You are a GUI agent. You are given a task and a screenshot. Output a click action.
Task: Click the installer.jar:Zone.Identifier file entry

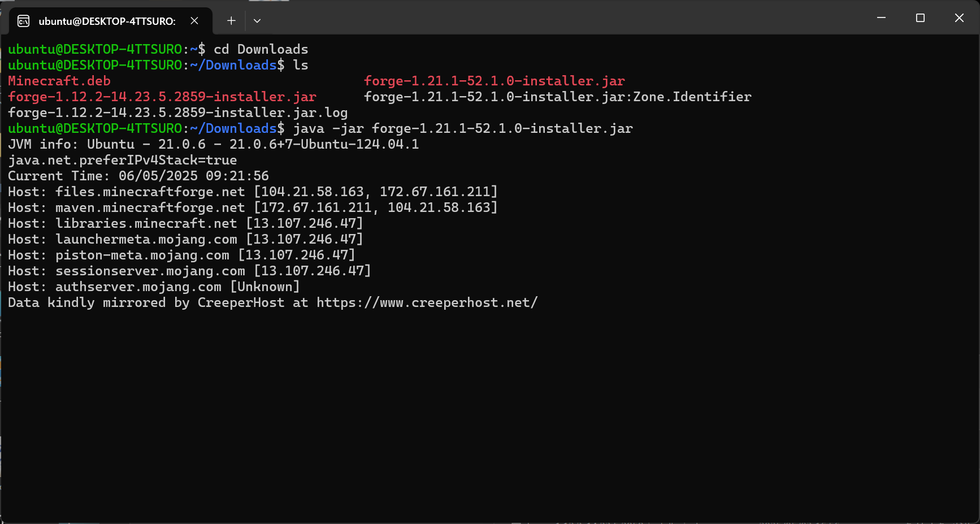tap(558, 97)
